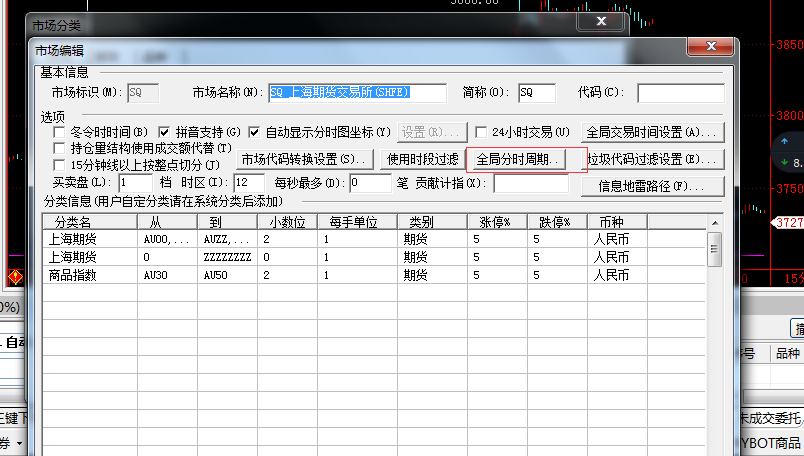Click the empty 代码 input field
The image size is (804, 456).
[680, 93]
